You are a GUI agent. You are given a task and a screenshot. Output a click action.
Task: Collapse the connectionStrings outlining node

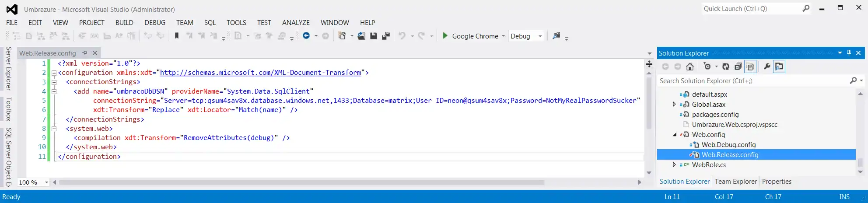[x=54, y=82]
